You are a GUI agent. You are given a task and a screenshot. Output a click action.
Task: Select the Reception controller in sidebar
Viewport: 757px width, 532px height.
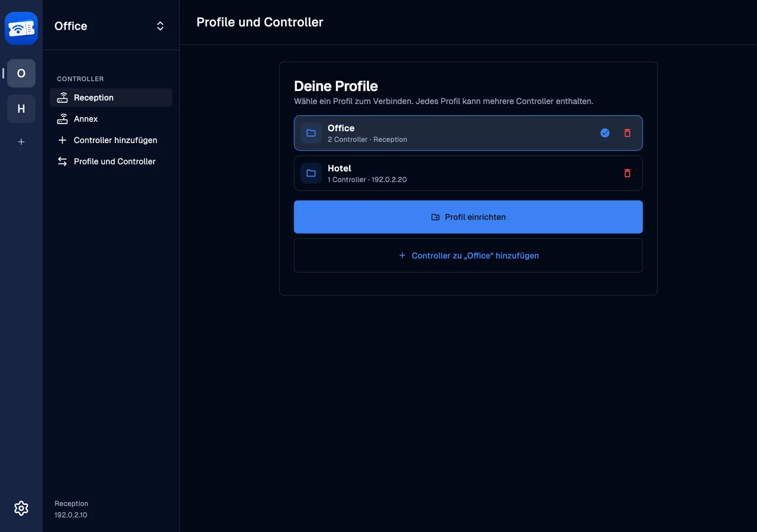click(x=111, y=98)
